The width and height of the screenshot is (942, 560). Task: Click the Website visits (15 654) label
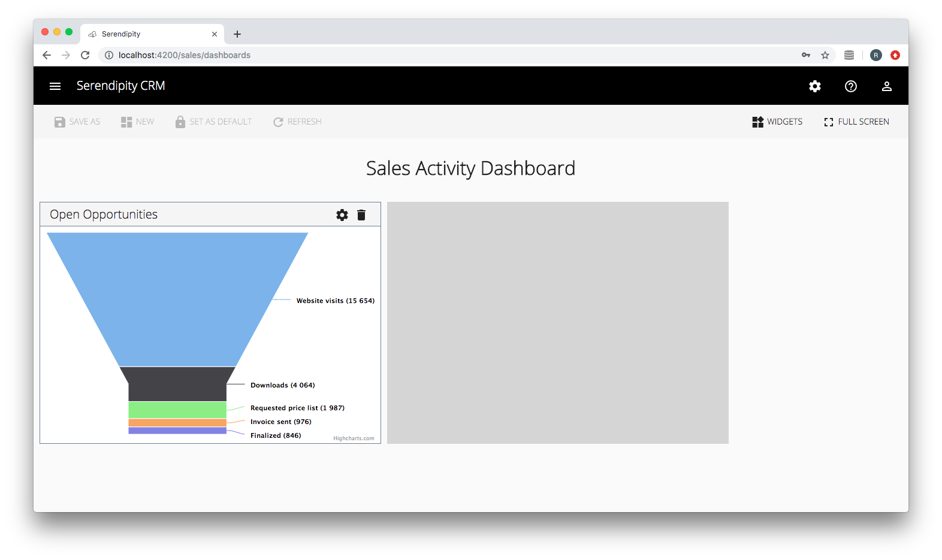point(336,301)
